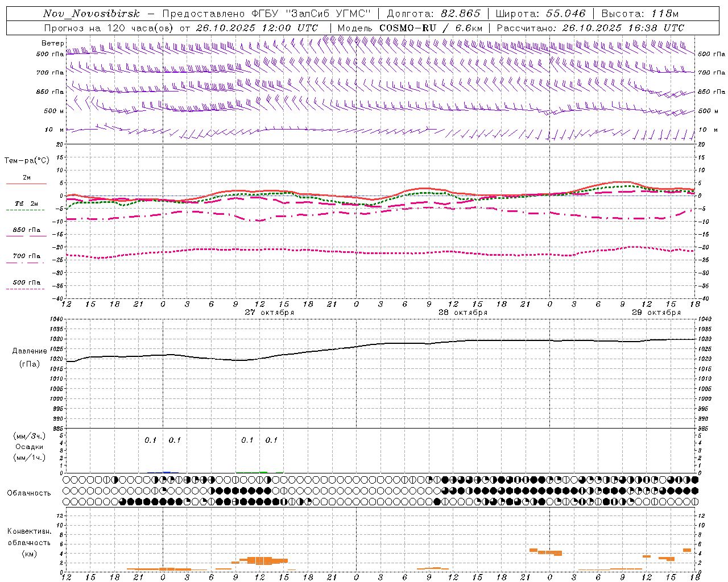Click the 850 гПа temperature legend entry

point(26,232)
